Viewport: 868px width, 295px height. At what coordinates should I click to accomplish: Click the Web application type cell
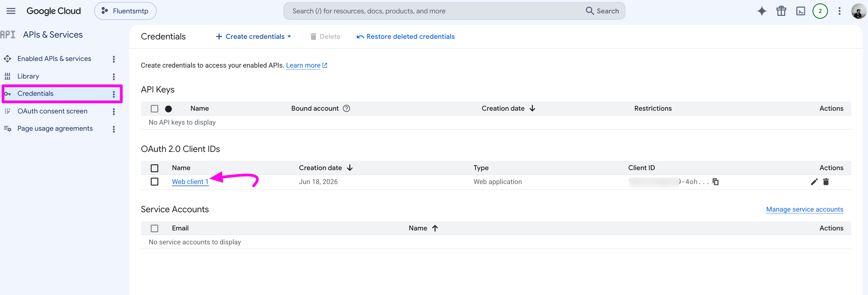497,182
